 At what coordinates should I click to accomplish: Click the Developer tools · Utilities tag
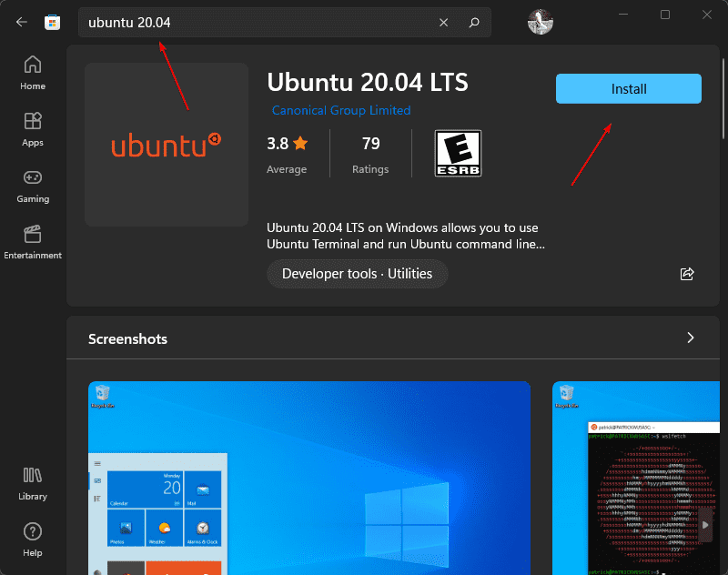coord(357,274)
